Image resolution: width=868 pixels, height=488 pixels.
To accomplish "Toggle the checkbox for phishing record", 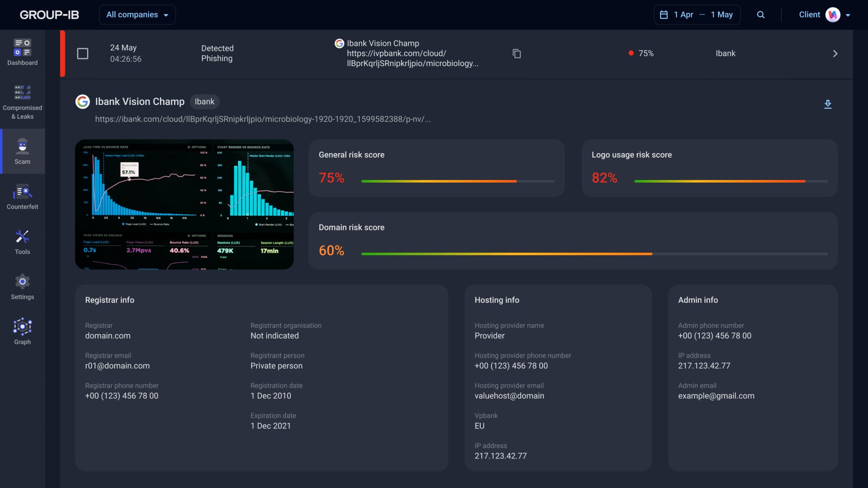I will pyautogui.click(x=82, y=54).
